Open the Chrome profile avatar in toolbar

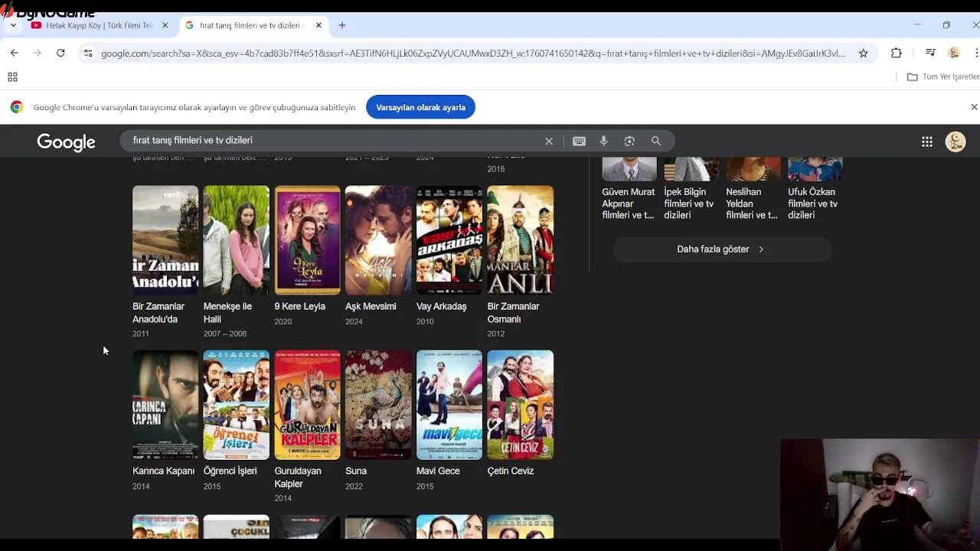point(954,53)
